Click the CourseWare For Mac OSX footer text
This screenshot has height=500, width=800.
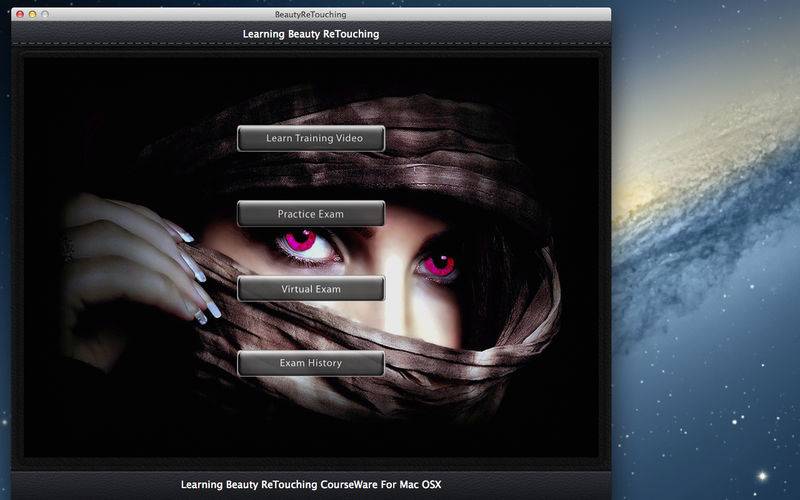[x=311, y=484]
